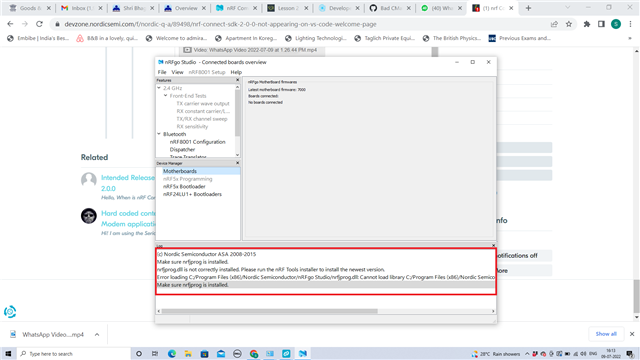
Task: Switch to the Inbox Gmail tab
Action: [x=81, y=8]
